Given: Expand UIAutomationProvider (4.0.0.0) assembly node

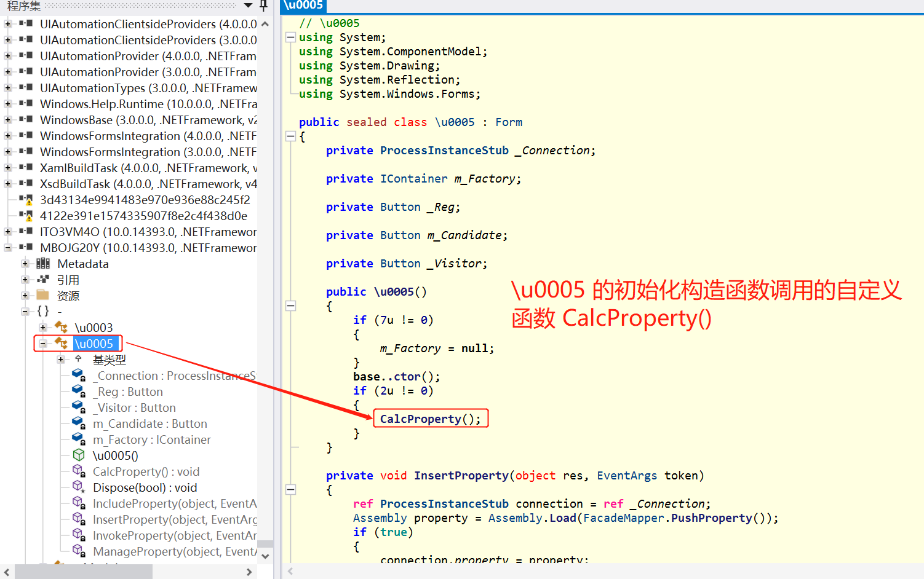Looking at the screenshot, I should [x=8, y=56].
